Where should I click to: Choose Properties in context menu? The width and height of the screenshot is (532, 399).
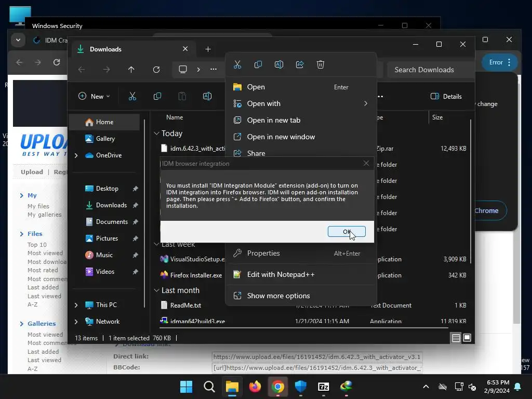301,253
